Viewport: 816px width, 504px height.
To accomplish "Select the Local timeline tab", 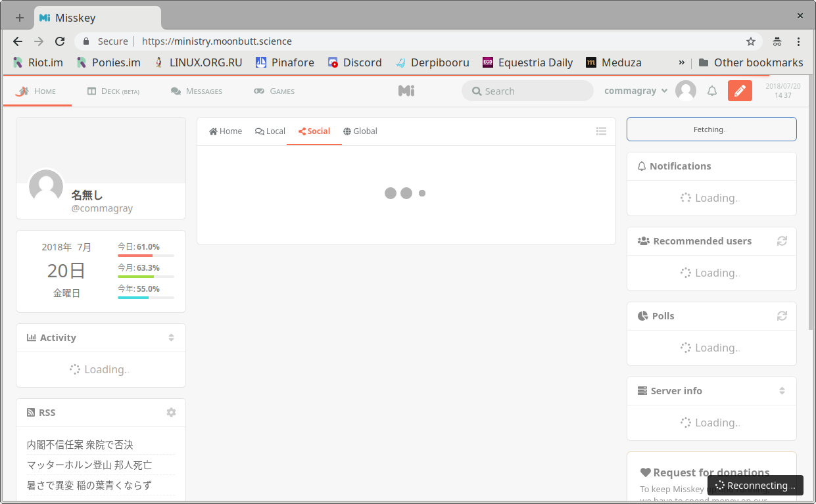I will pyautogui.click(x=270, y=131).
